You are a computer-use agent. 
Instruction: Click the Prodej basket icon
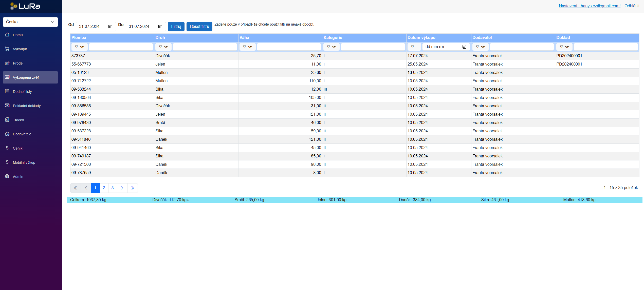click(x=7, y=63)
